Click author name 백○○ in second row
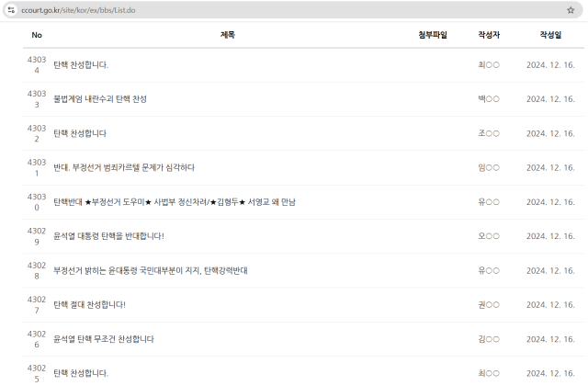This screenshot has width=588, height=386. 489,99
